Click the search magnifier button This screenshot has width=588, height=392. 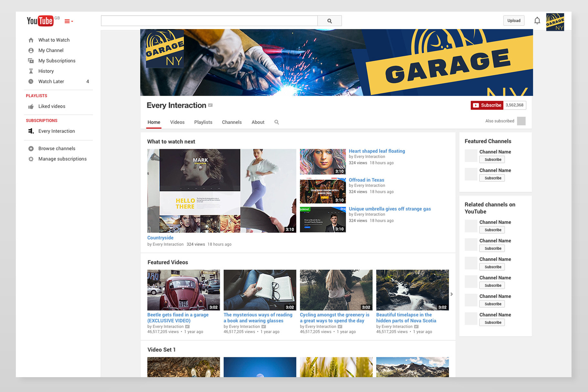click(x=329, y=21)
